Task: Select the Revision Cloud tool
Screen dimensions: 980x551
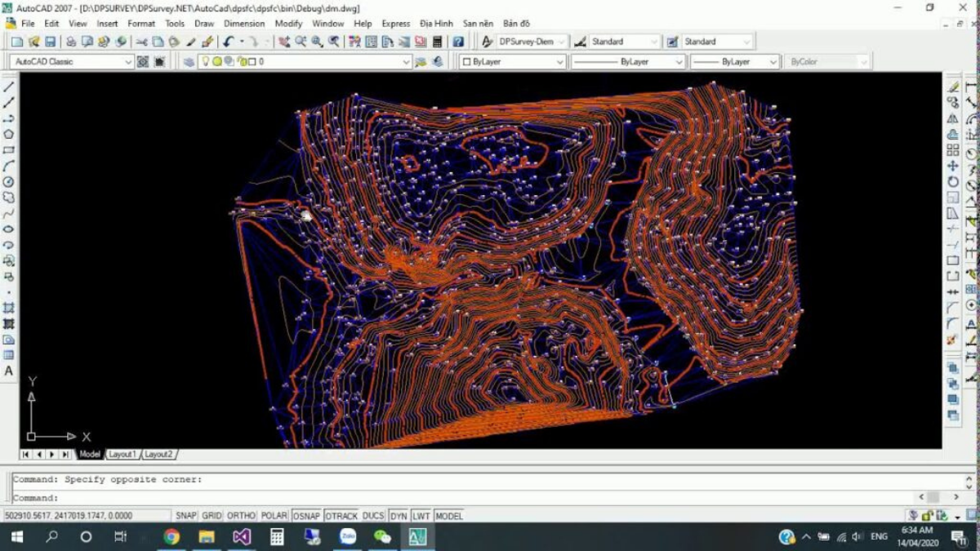Action: [9, 198]
